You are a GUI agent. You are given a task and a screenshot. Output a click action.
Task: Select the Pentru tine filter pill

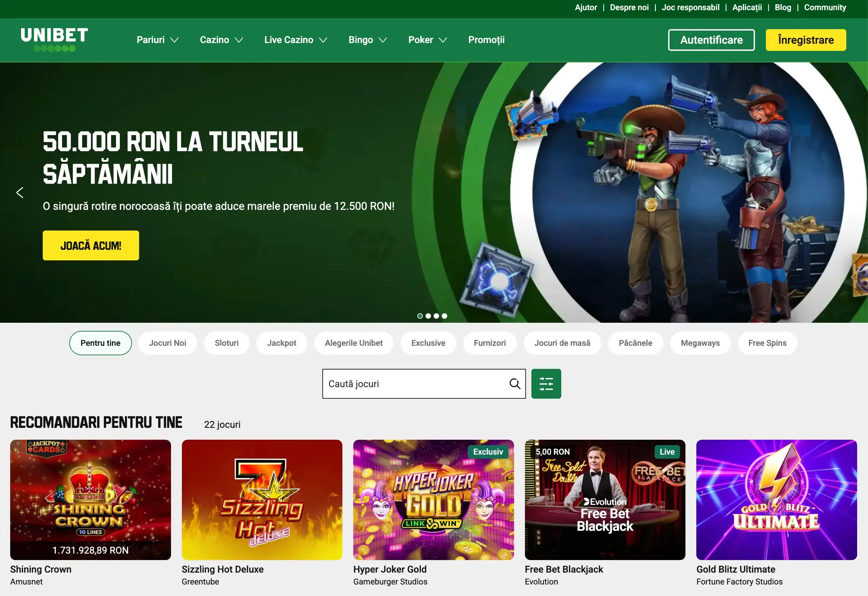pyautogui.click(x=100, y=343)
